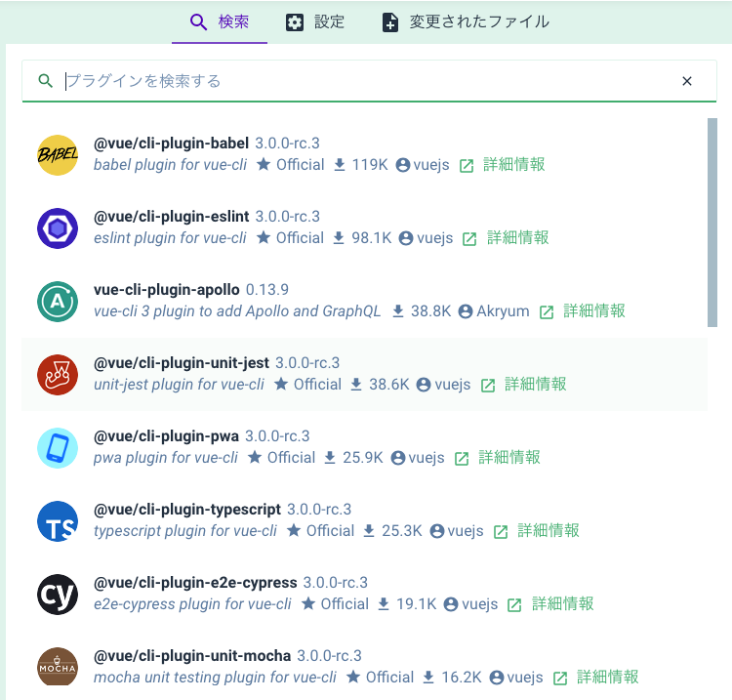Open 詳細情報 for cli-plugin-typescript
This screenshot has height=700, width=732.
[549, 531]
